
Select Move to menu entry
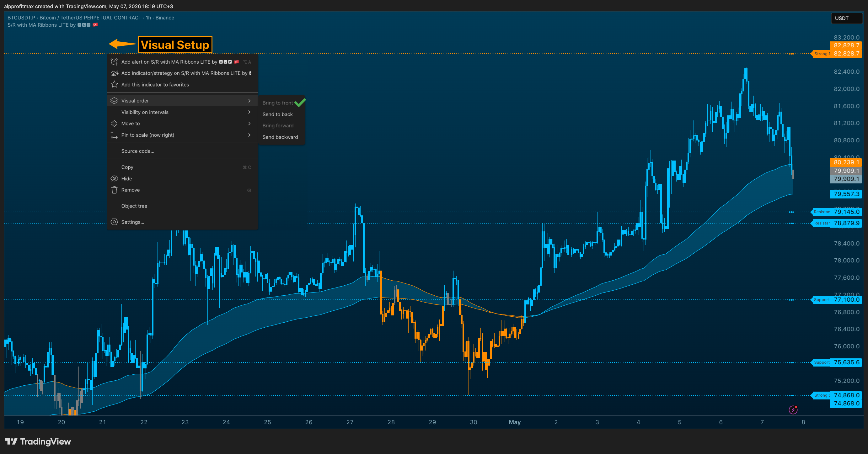tap(183, 124)
